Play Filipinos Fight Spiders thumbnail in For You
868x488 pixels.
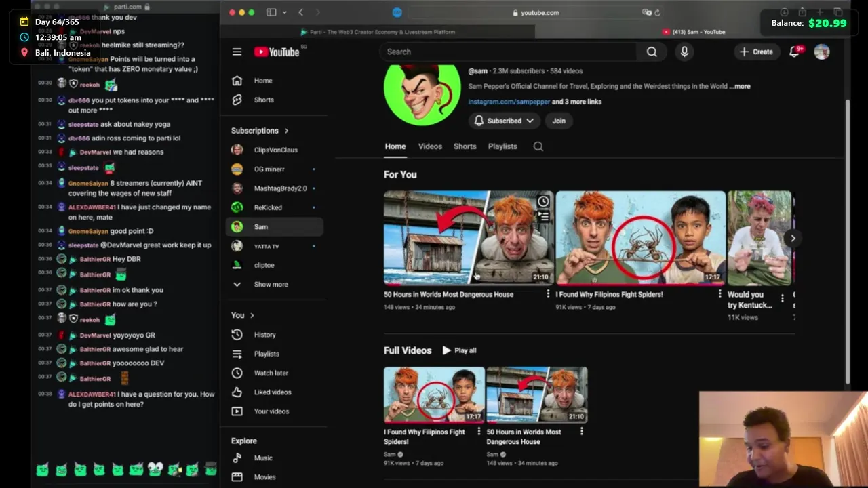pos(641,238)
